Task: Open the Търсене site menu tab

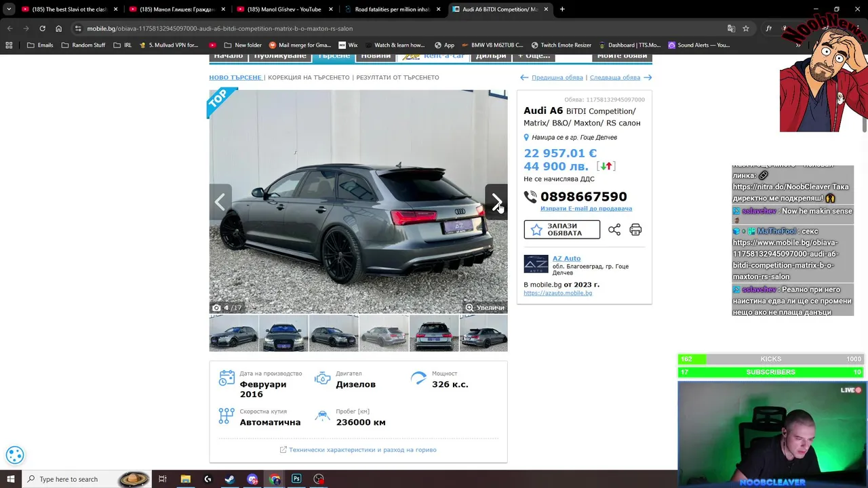Action: tap(334, 57)
